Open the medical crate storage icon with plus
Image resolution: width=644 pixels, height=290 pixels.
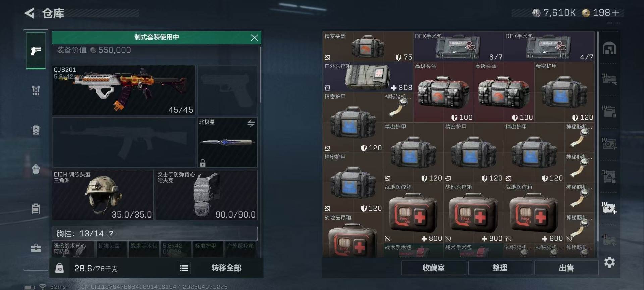609,208
